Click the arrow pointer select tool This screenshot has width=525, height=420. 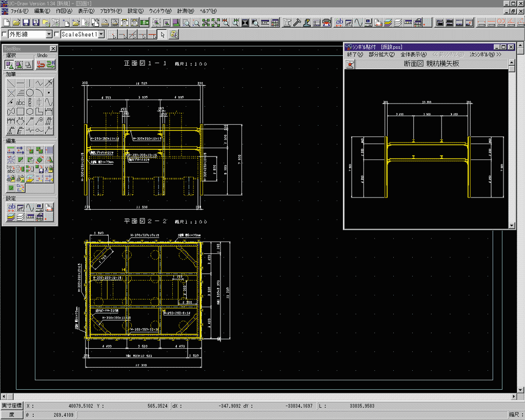163,34
